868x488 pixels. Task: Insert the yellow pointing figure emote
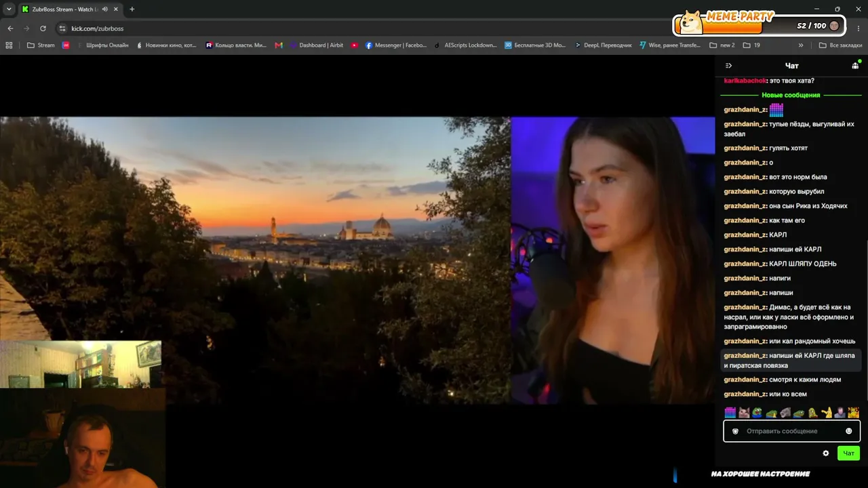[826, 412]
